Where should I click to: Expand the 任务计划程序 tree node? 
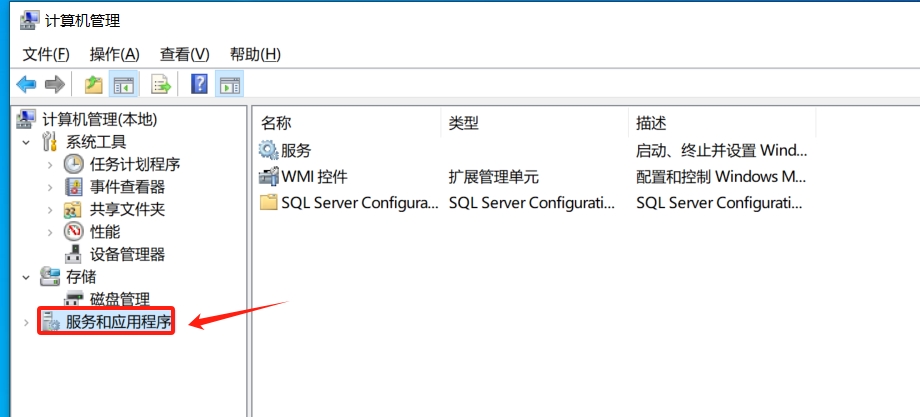point(50,165)
